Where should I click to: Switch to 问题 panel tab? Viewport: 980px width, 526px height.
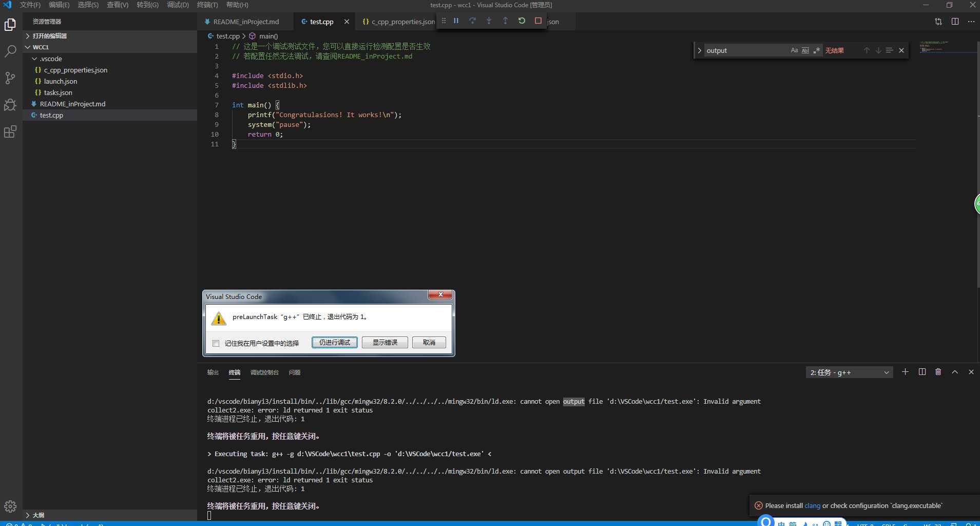tap(295, 372)
